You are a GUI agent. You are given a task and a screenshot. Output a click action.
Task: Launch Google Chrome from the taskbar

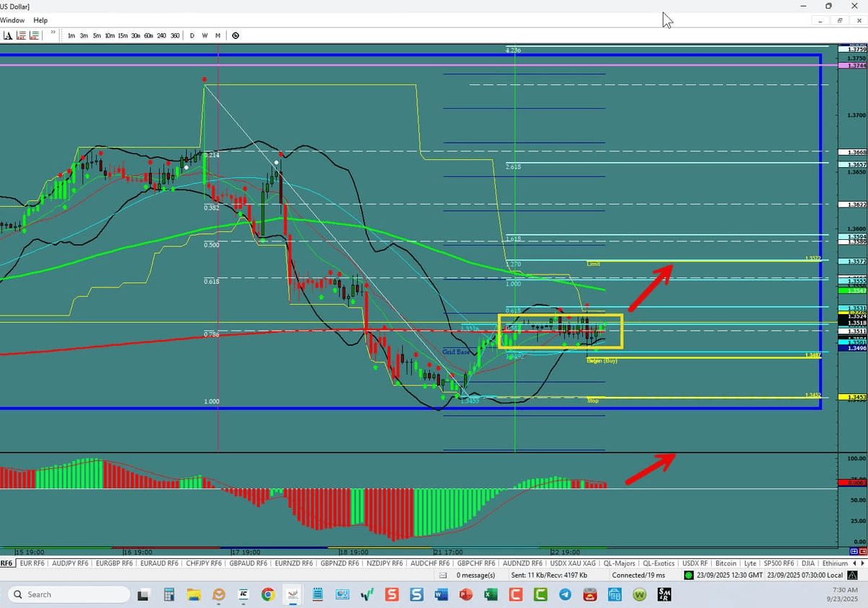[x=268, y=594]
